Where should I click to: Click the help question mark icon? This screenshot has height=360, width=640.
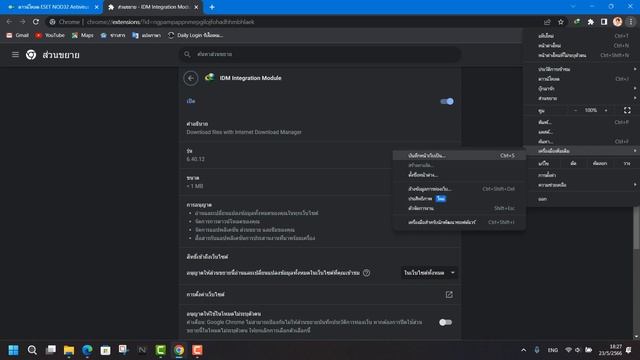click(x=367, y=273)
